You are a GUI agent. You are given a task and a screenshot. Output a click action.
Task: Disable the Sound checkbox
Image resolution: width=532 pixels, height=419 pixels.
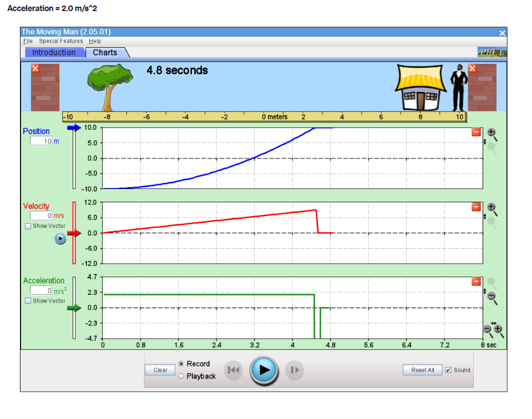point(448,370)
